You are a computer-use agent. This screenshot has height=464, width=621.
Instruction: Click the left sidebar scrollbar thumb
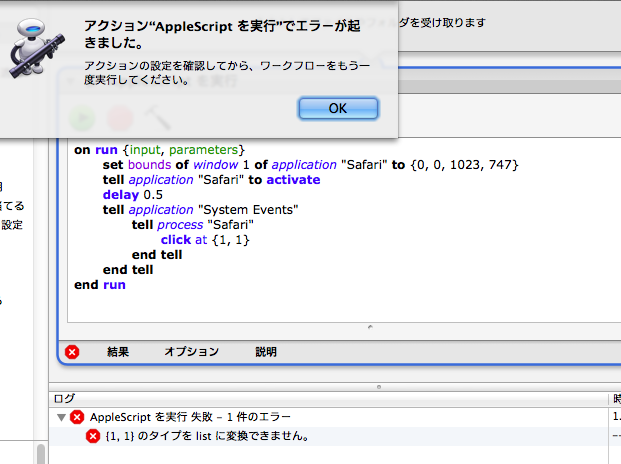point(41,453)
